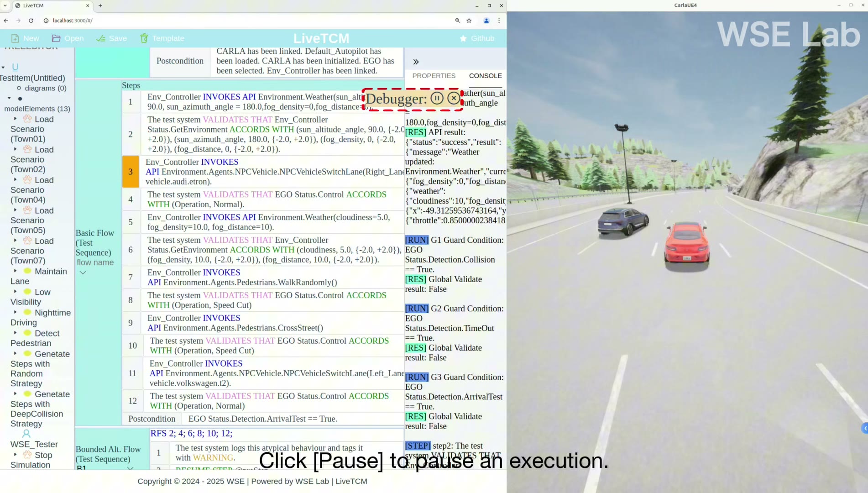Select Detect Pedestrian tree item
Screen dimensions: 868x493
tap(35, 338)
